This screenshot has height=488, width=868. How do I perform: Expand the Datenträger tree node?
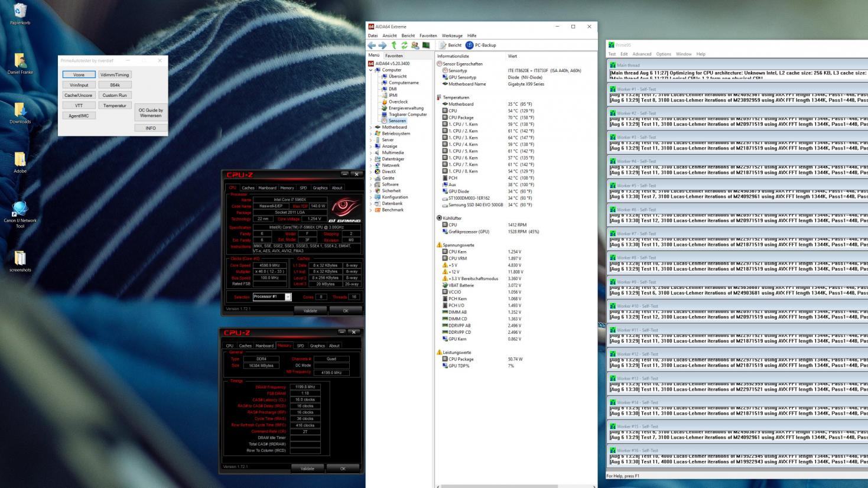coord(371,159)
